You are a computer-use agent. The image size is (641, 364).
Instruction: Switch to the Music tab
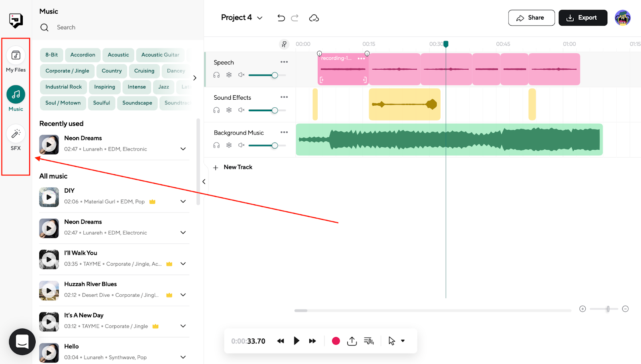point(16,99)
